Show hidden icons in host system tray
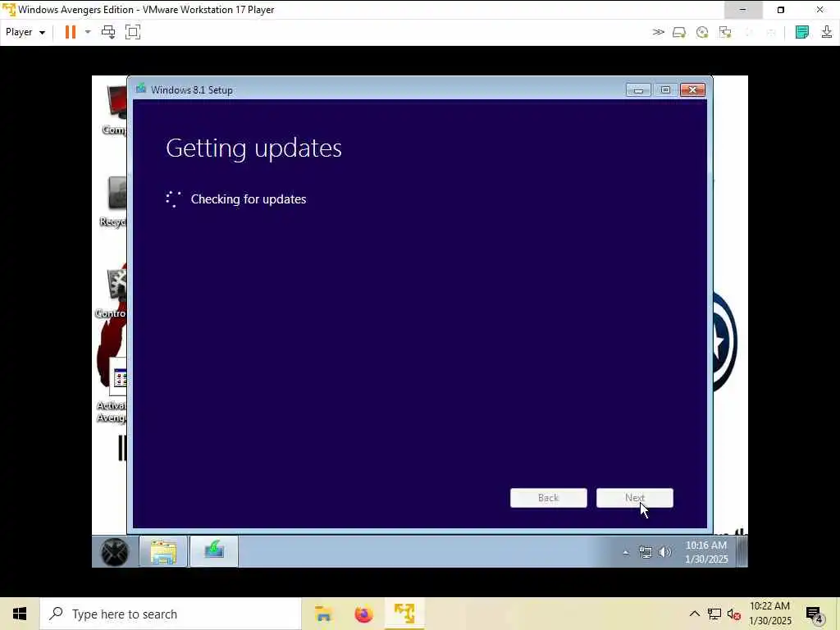 [x=694, y=614]
